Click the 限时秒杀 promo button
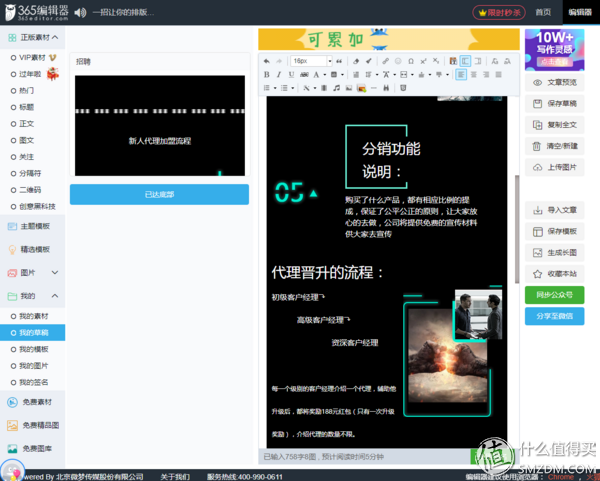 tap(499, 13)
